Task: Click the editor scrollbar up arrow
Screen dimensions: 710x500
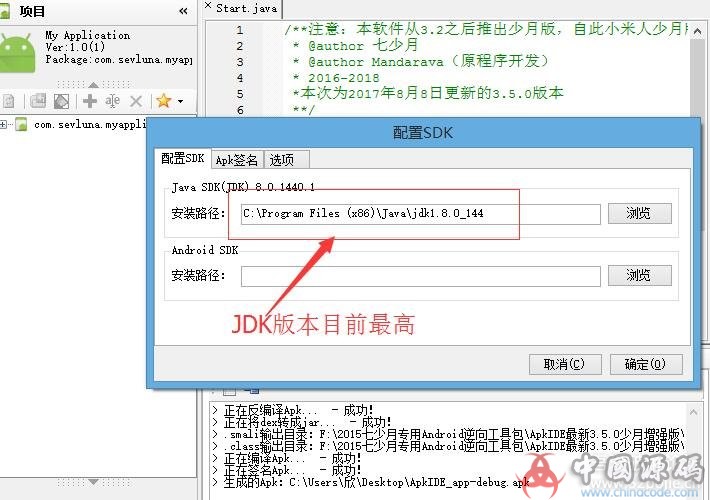Action: (x=697, y=32)
